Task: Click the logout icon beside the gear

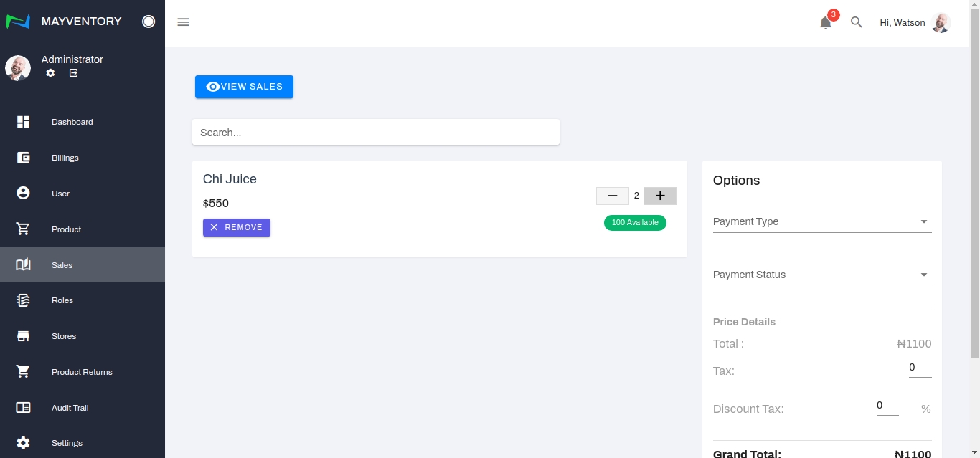Action: coord(73,73)
